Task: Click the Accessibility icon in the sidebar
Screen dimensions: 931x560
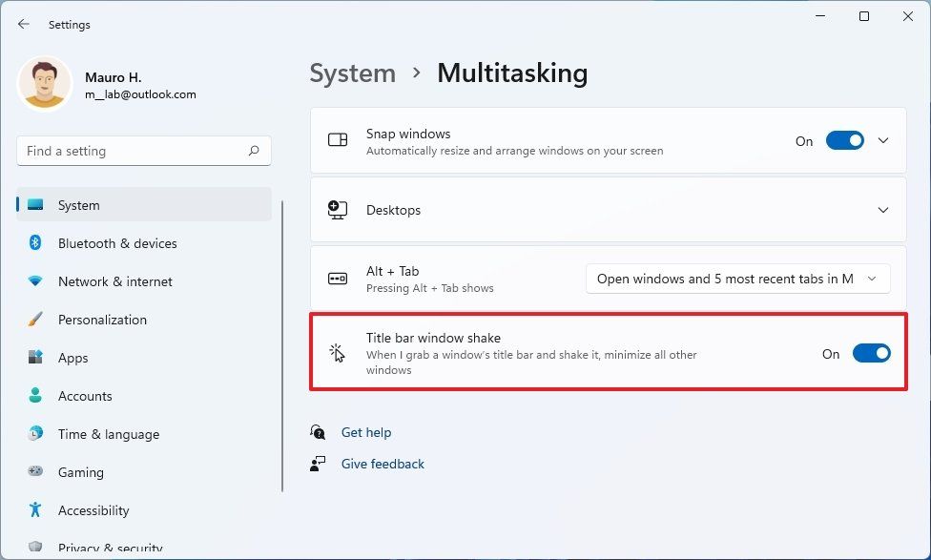Action: point(35,510)
